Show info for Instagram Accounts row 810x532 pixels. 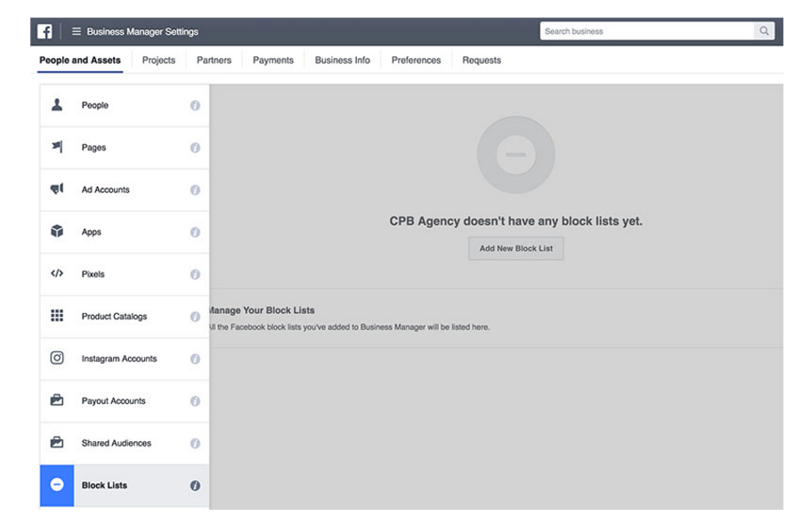(x=195, y=359)
